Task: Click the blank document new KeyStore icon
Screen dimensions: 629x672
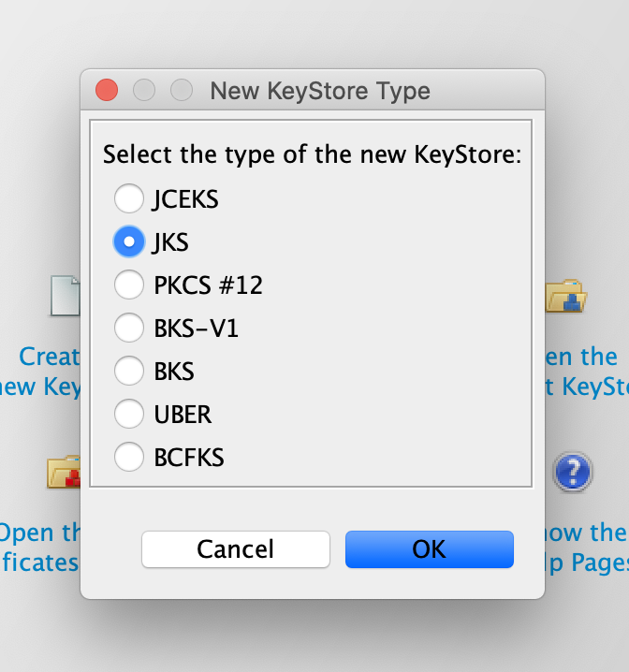Action: coord(65,296)
